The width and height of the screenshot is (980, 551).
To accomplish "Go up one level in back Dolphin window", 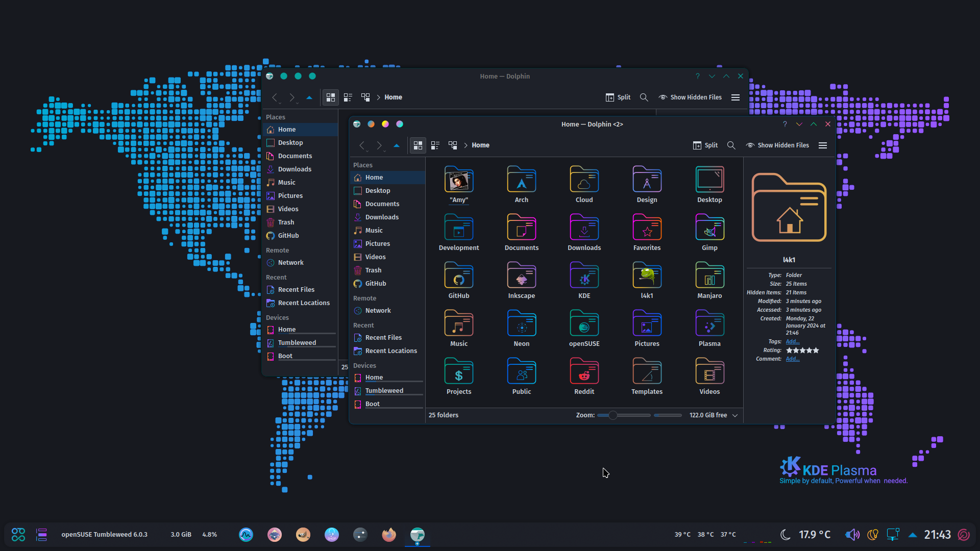I will [309, 97].
